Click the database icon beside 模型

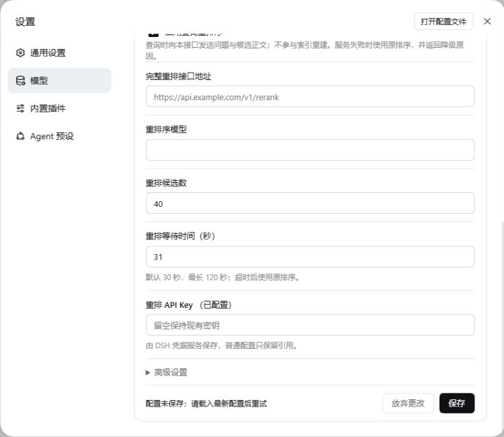[20, 81]
